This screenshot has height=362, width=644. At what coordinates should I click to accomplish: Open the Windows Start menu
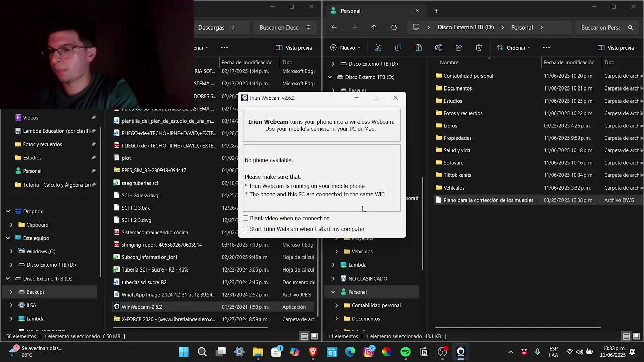[184, 352]
